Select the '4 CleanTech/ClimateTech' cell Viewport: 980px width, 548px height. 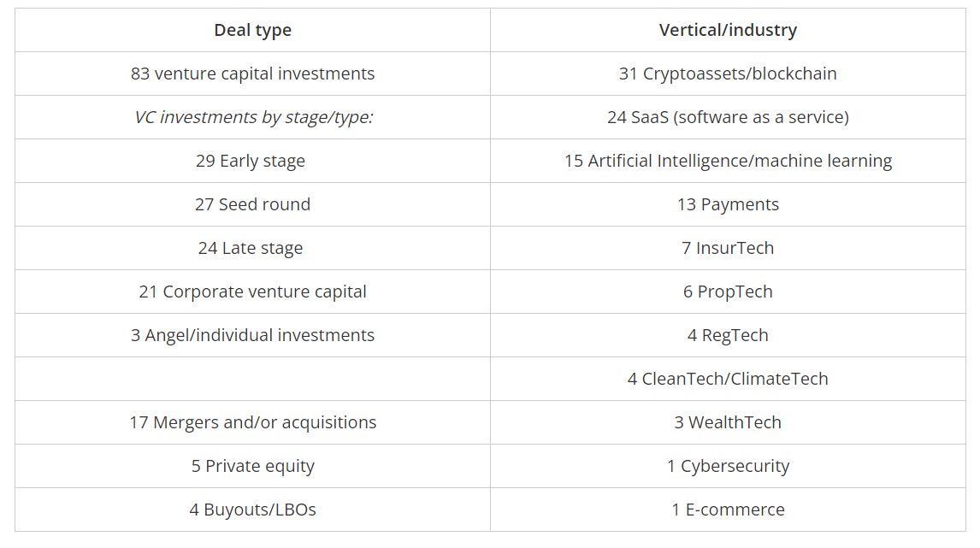pyautogui.click(x=728, y=379)
